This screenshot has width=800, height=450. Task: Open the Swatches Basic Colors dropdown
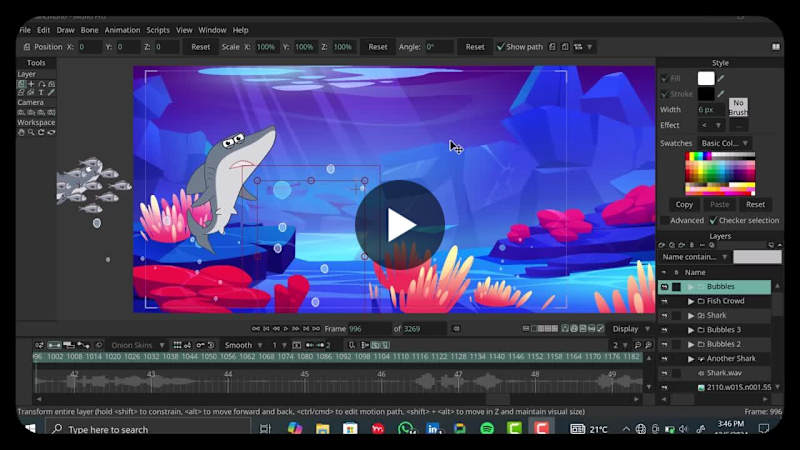point(724,143)
